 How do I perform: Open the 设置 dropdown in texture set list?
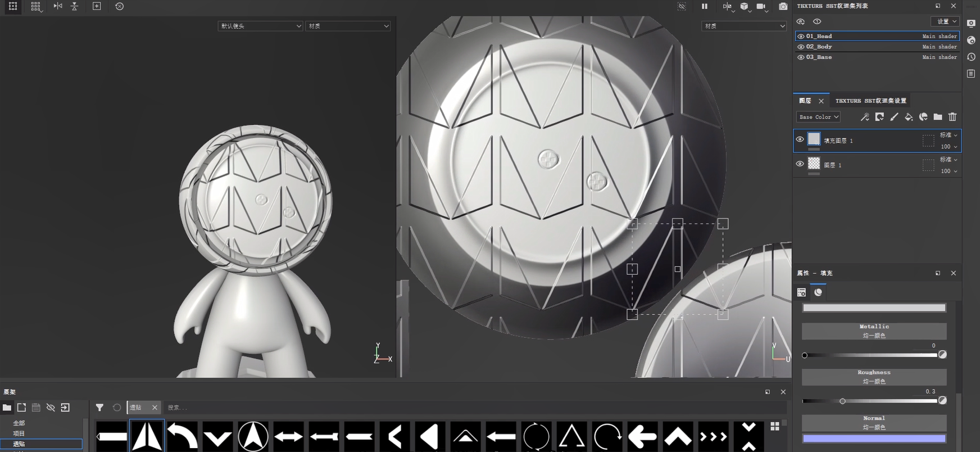pos(945,21)
